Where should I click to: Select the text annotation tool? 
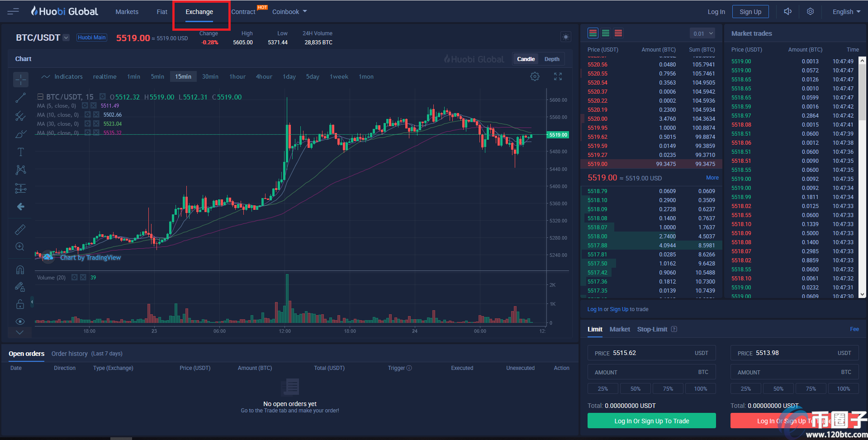click(20, 152)
